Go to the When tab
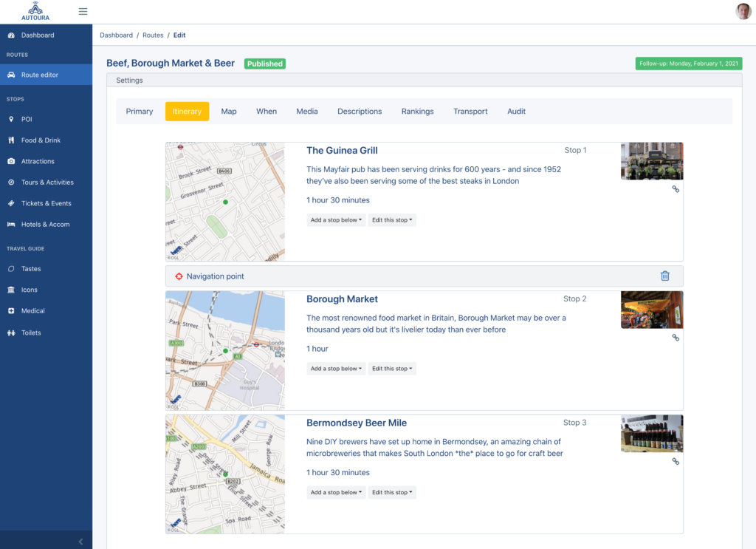Viewport: 756px width, 549px height. point(267,112)
